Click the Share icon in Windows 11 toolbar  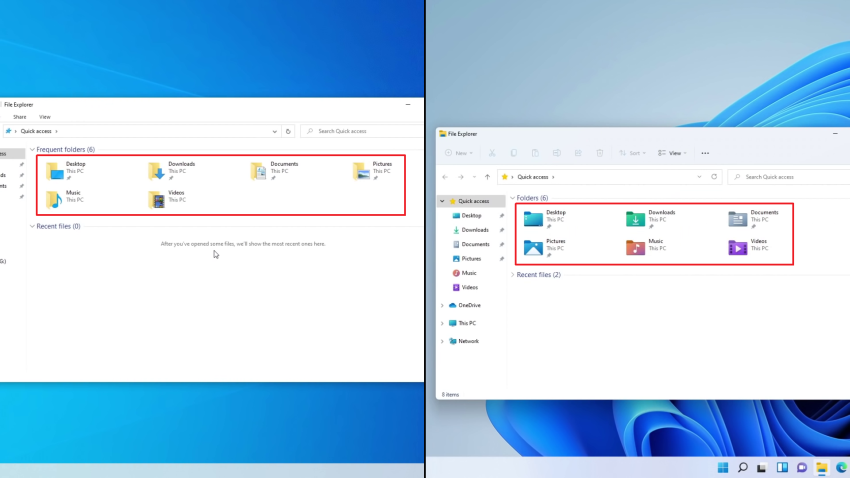tap(578, 153)
